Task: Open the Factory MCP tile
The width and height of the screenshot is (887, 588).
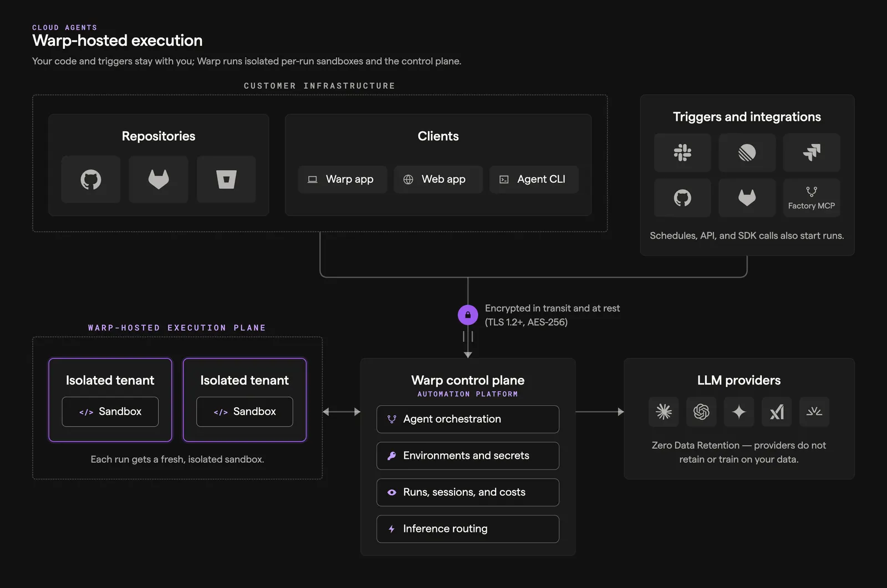Action: coord(812,198)
